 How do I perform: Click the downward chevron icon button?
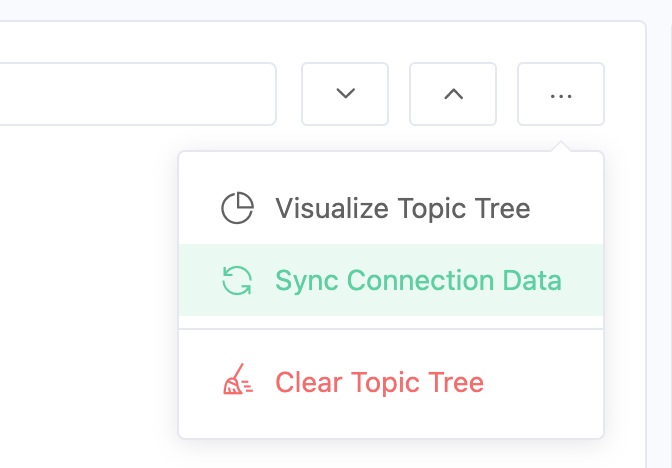345,94
